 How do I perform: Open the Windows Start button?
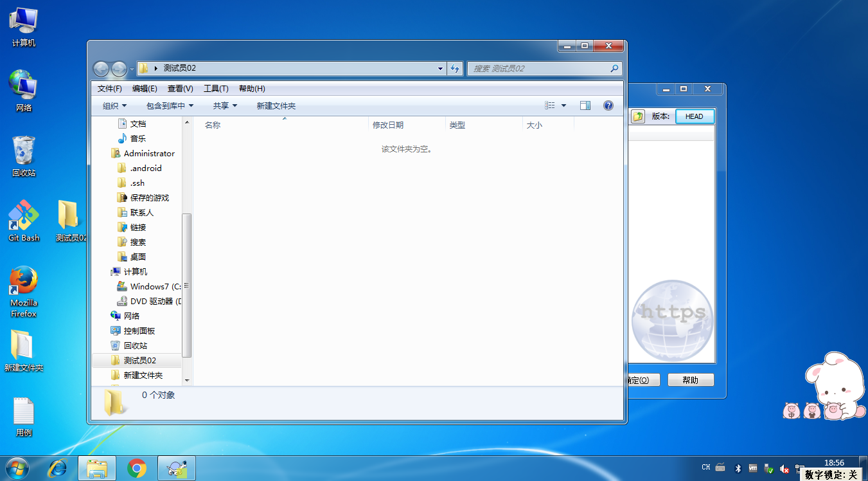[x=16, y=468]
